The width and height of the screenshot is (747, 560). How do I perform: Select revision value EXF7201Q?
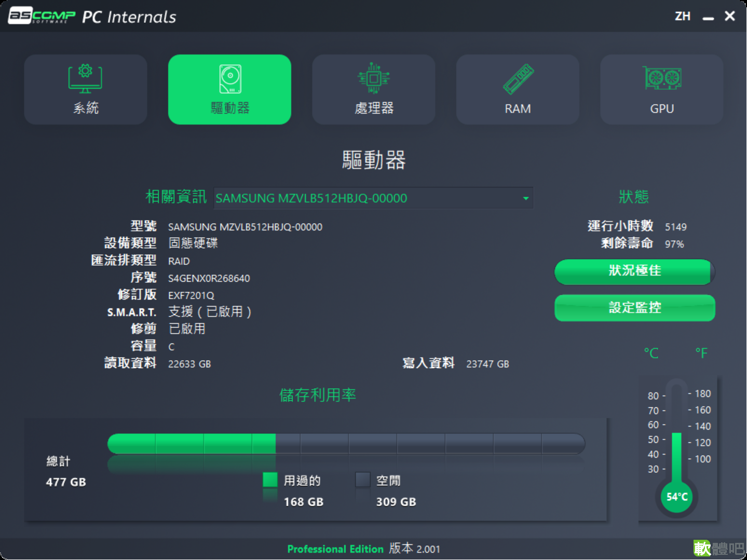tap(191, 296)
